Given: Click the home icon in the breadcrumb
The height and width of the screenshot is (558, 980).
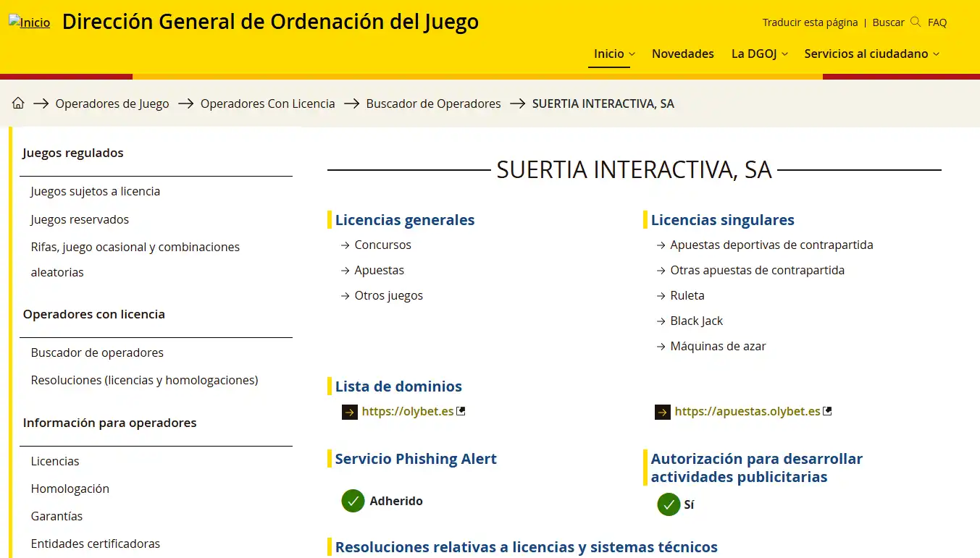Looking at the screenshot, I should coord(18,103).
